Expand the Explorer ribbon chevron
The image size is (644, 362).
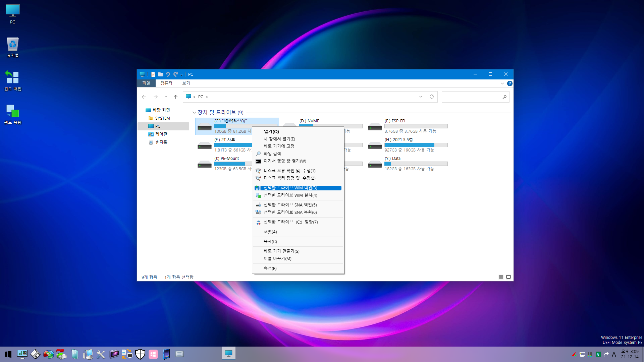[502, 83]
